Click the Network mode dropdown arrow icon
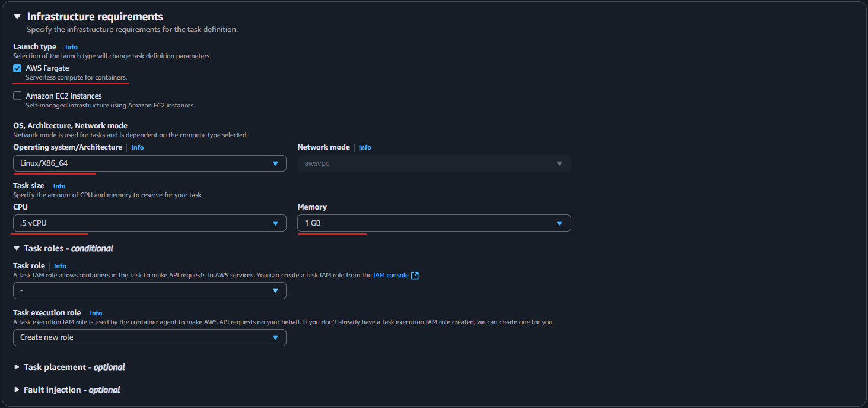868x408 pixels. 558,163
